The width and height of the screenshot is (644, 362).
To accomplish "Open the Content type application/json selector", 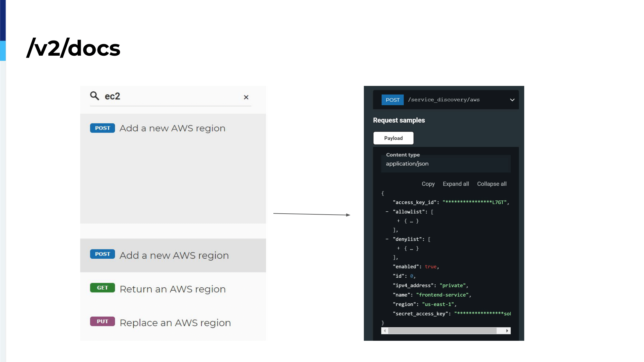I will coord(446,163).
